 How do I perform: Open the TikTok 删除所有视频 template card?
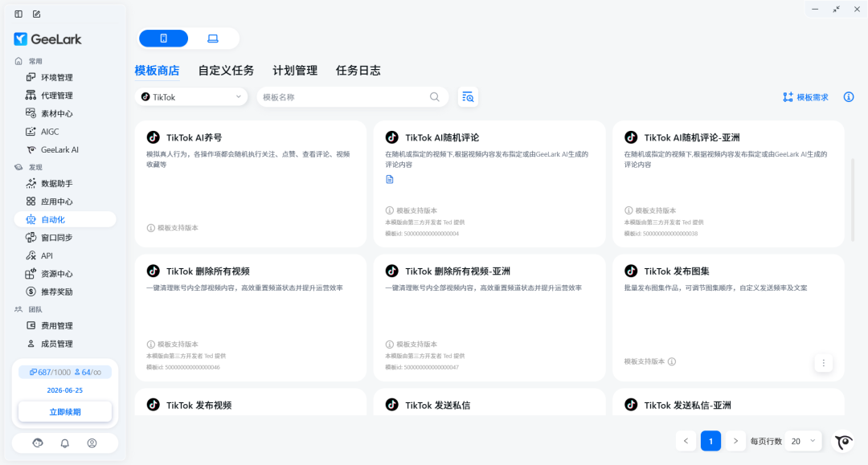coord(251,318)
